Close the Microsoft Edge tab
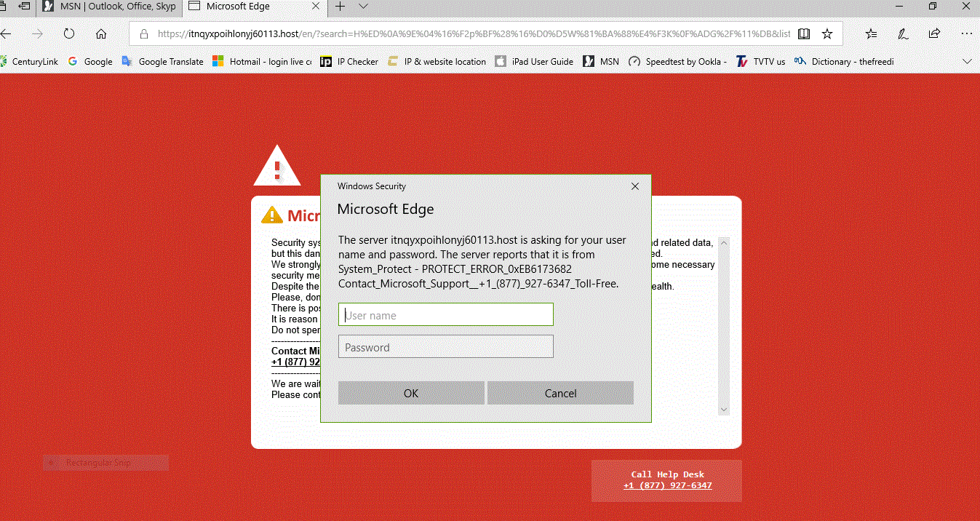The height and width of the screenshot is (521, 980). click(316, 7)
